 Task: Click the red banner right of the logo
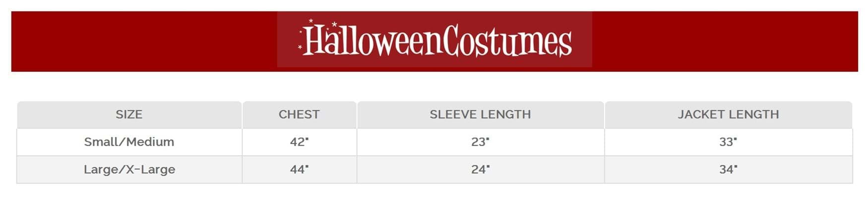[724, 42]
